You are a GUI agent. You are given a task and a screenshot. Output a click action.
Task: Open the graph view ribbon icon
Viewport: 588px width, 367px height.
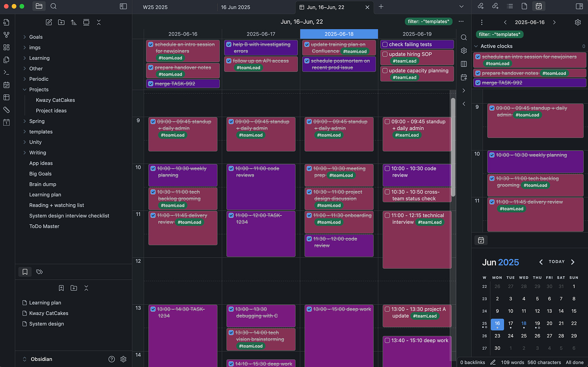(x=6, y=35)
